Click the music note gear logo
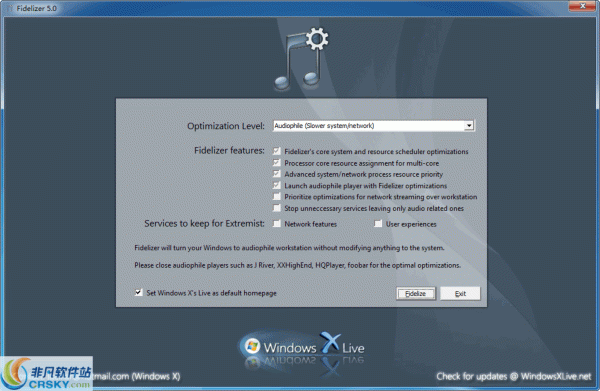Image resolution: width=600 pixels, height=391 pixels. click(302, 59)
